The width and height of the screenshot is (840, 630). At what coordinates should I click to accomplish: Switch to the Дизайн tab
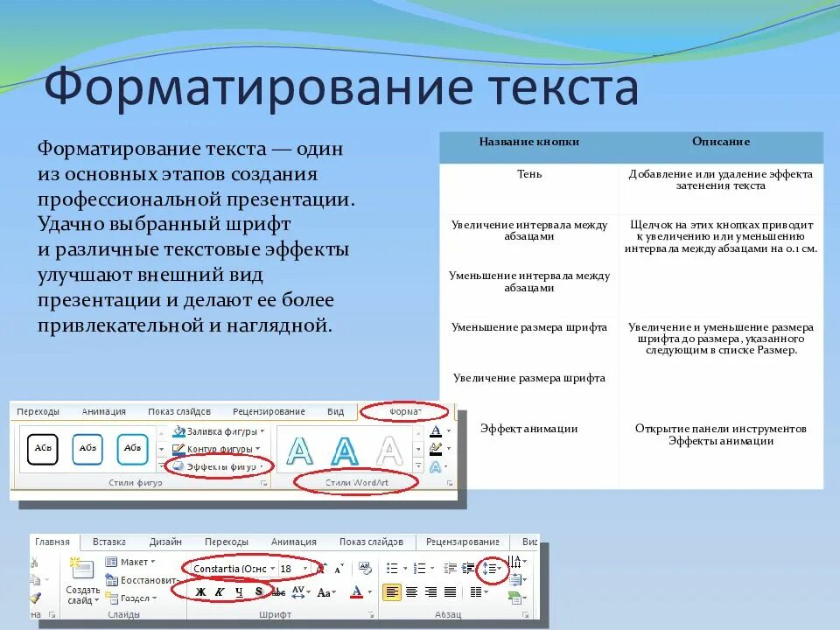[x=165, y=542]
